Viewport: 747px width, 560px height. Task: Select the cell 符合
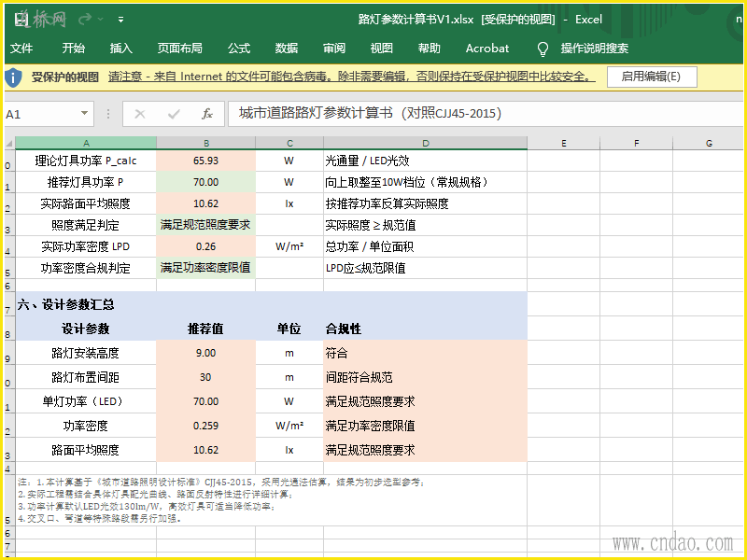point(426,353)
